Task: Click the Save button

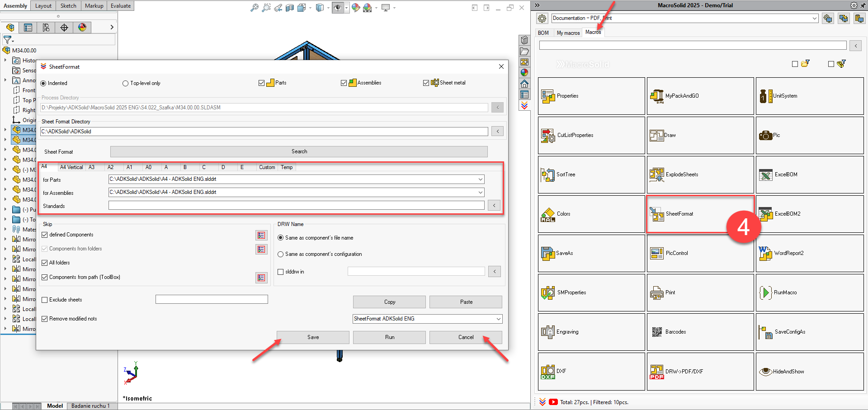Action: pos(313,337)
